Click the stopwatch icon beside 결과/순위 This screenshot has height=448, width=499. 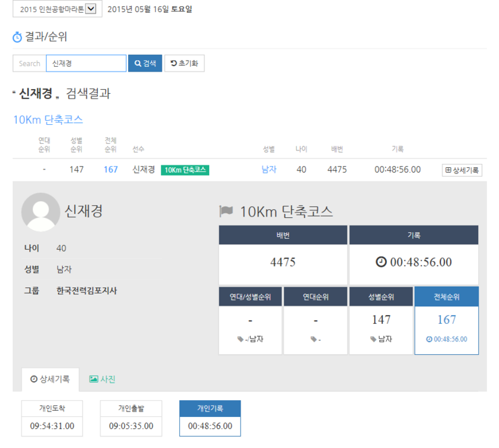[18, 37]
